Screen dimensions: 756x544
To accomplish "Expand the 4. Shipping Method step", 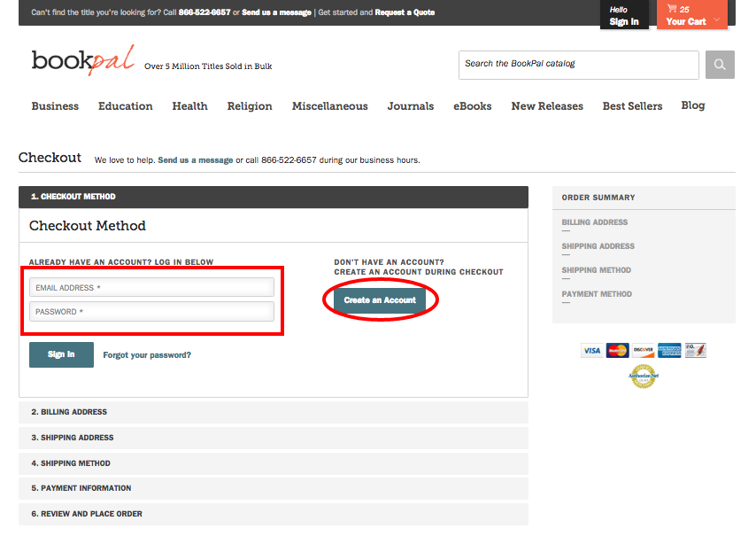I will [x=274, y=463].
